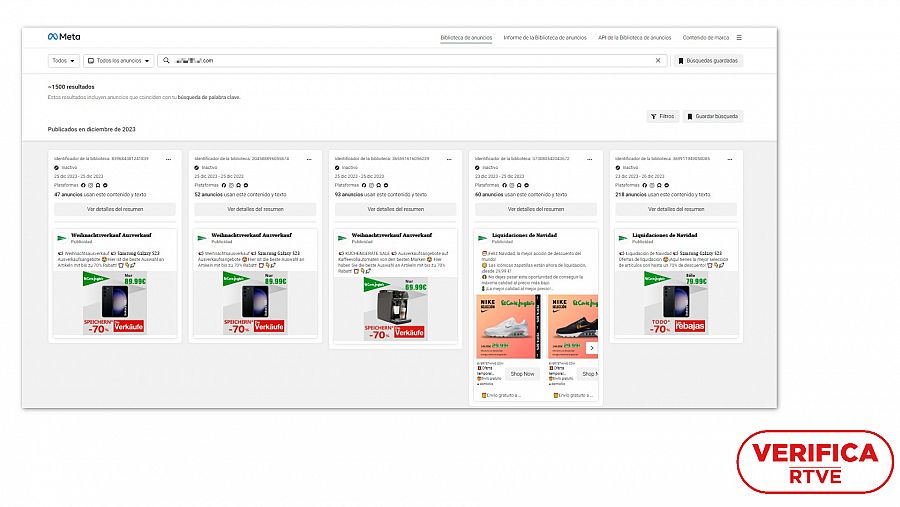This screenshot has height=507, width=900.
Task: Click Facebook platform icon on 60 anuncios card
Action: [505, 185]
